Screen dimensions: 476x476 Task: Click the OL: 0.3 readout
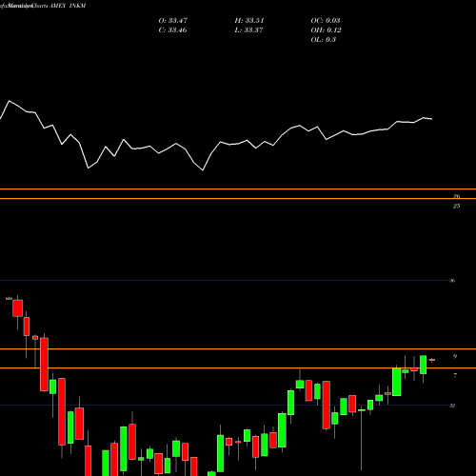[324, 40]
